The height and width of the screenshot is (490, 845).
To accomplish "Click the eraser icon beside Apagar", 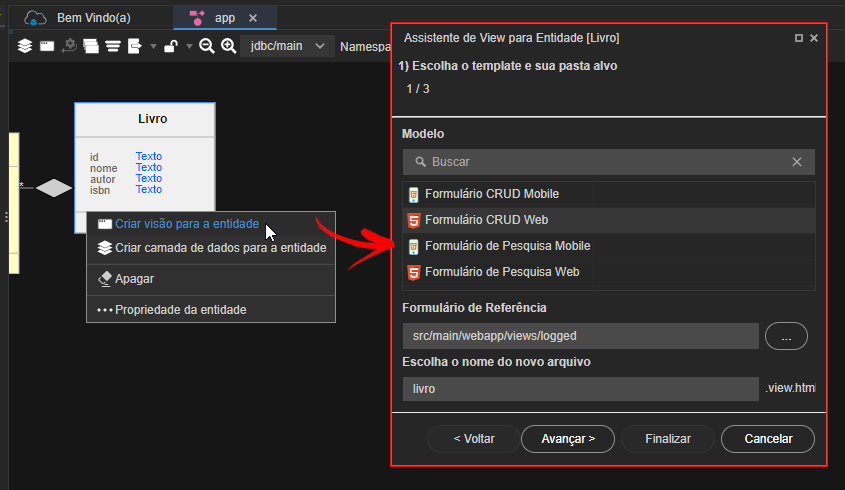I will (105, 279).
